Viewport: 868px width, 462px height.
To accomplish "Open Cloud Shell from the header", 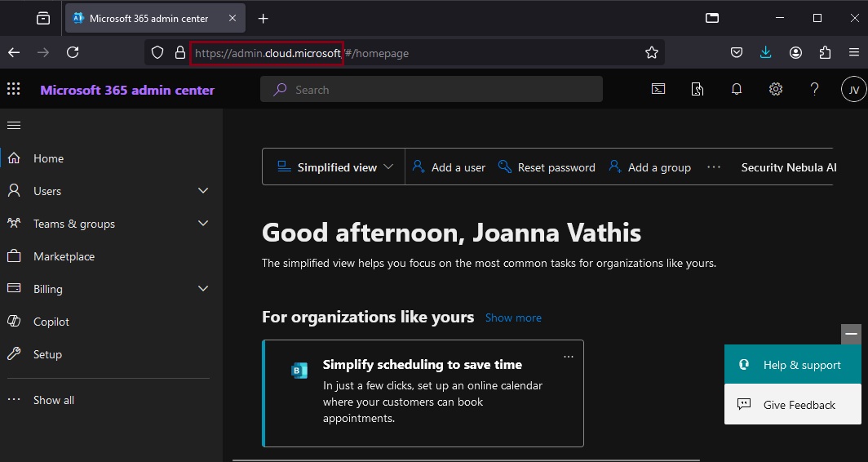I will [658, 90].
